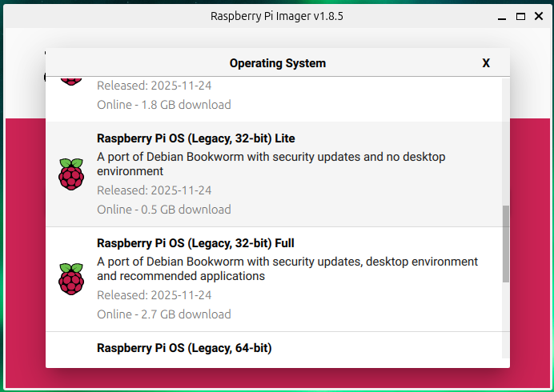
Task: Click the 'Online - 2.7 GB download' text
Action: [163, 314]
